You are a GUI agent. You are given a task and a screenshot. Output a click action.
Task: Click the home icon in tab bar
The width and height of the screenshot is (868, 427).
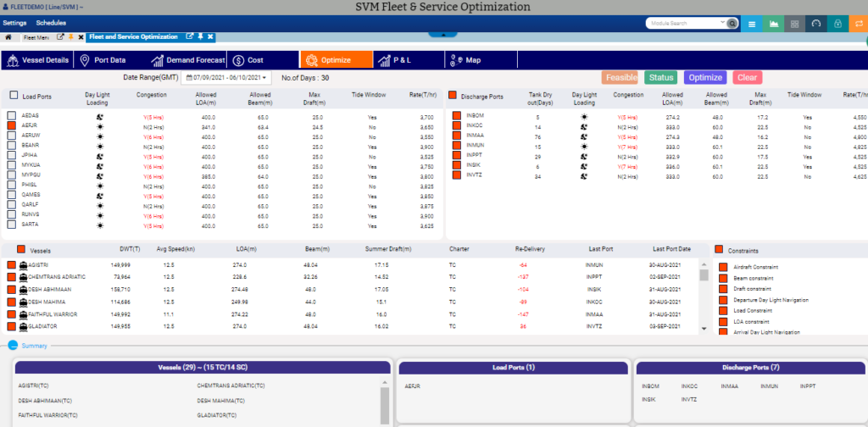8,37
